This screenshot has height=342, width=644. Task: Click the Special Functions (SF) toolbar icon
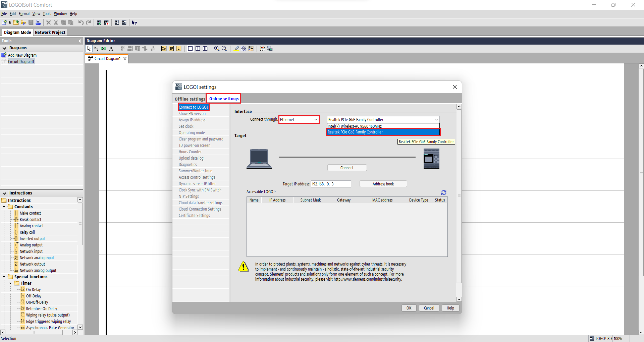tap(171, 49)
